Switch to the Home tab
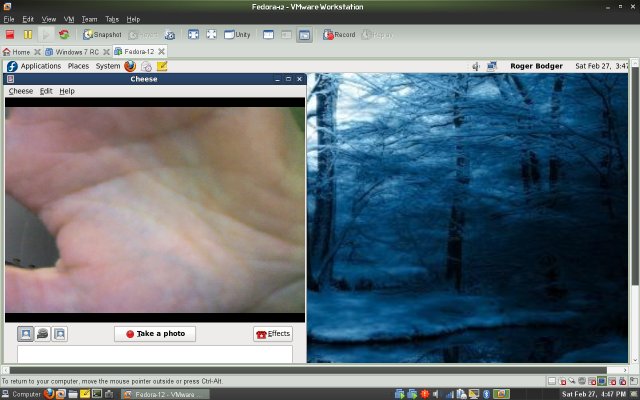Image resolution: width=640 pixels, height=400 pixels. click(x=16, y=52)
